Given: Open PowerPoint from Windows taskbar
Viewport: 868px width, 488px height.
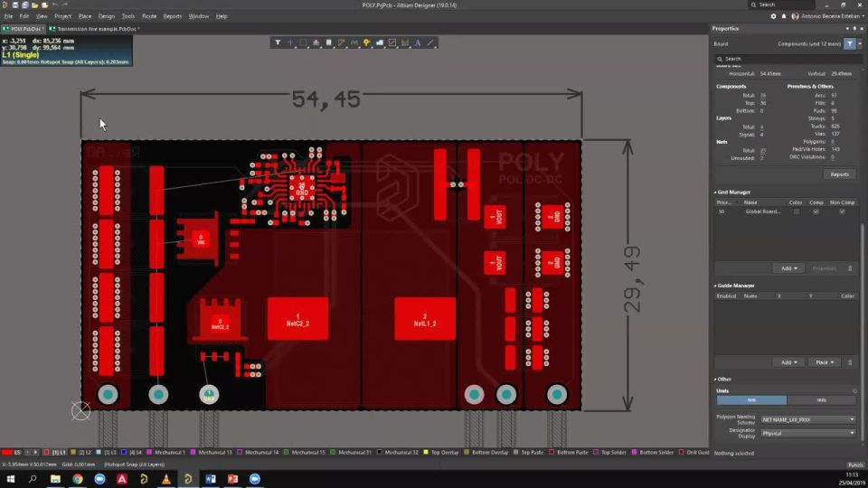Looking at the screenshot, I should (232, 479).
